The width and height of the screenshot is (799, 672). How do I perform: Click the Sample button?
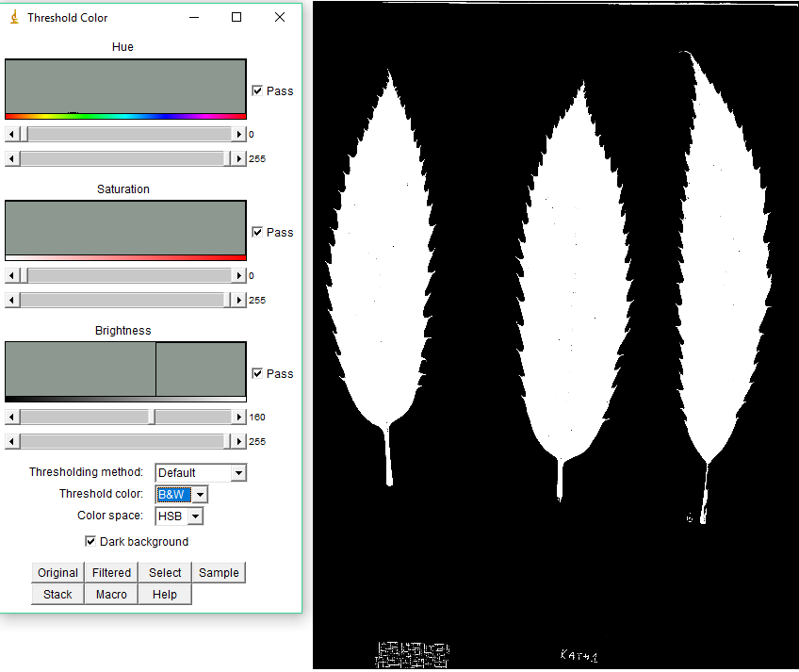[219, 573]
